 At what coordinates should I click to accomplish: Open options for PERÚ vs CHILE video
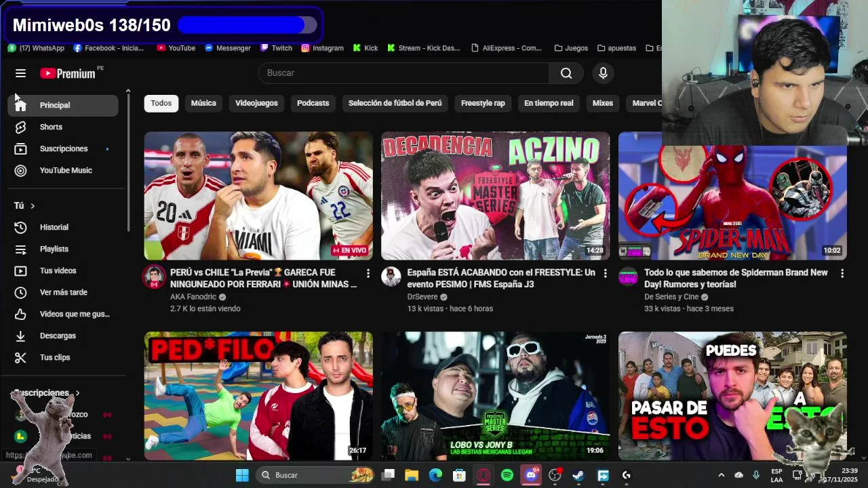pyautogui.click(x=368, y=273)
